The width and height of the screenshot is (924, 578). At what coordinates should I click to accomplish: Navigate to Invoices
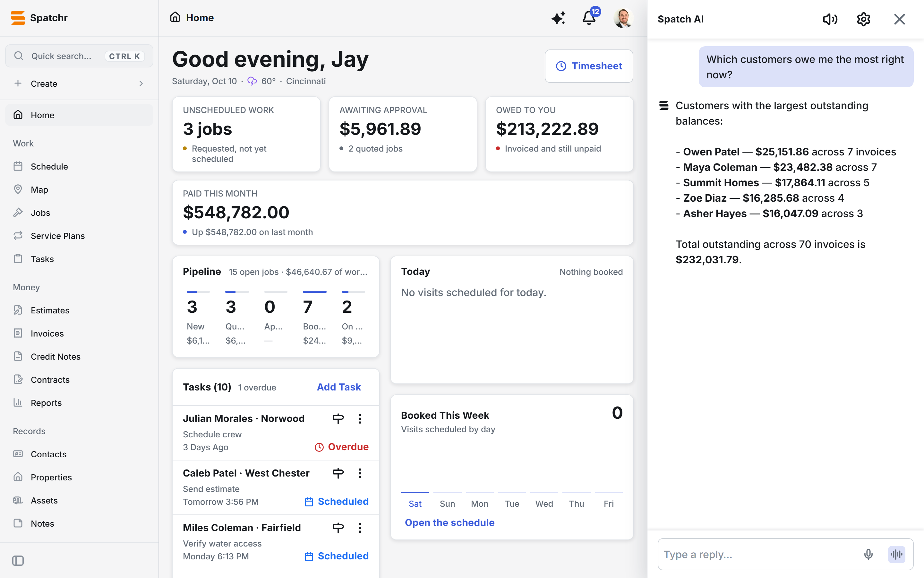79,333
